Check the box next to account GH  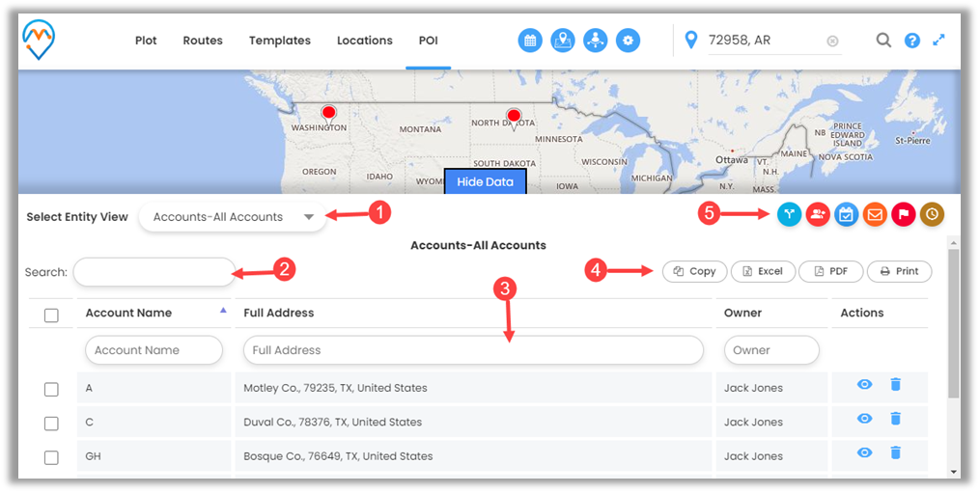(52, 457)
